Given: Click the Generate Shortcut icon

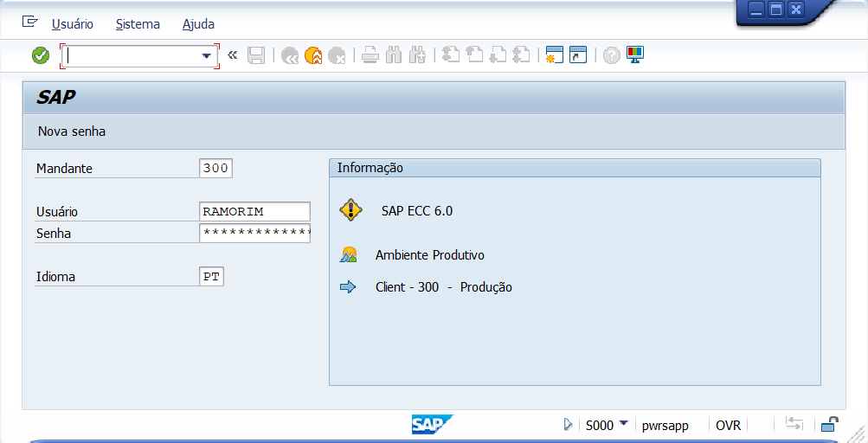Looking at the screenshot, I should coord(578,55).
